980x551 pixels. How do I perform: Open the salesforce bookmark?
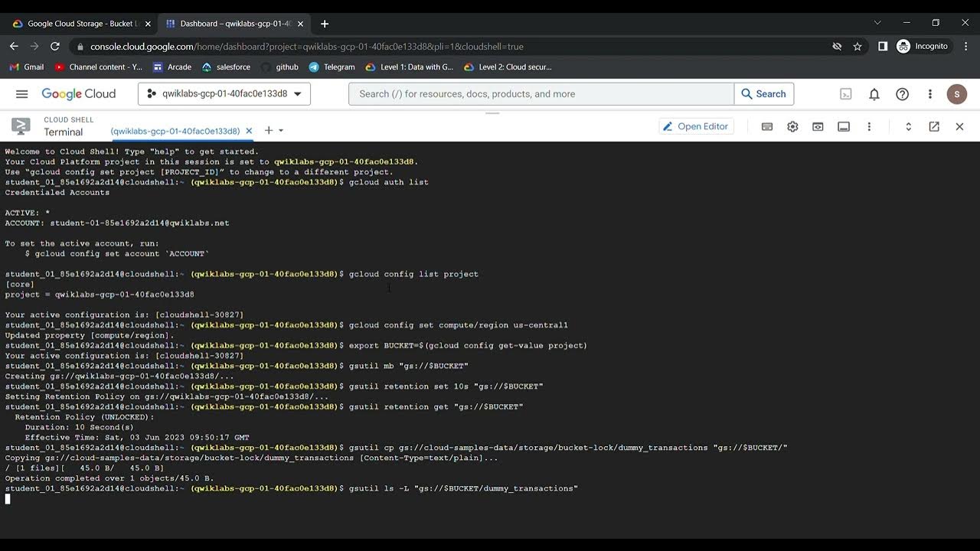226,67
